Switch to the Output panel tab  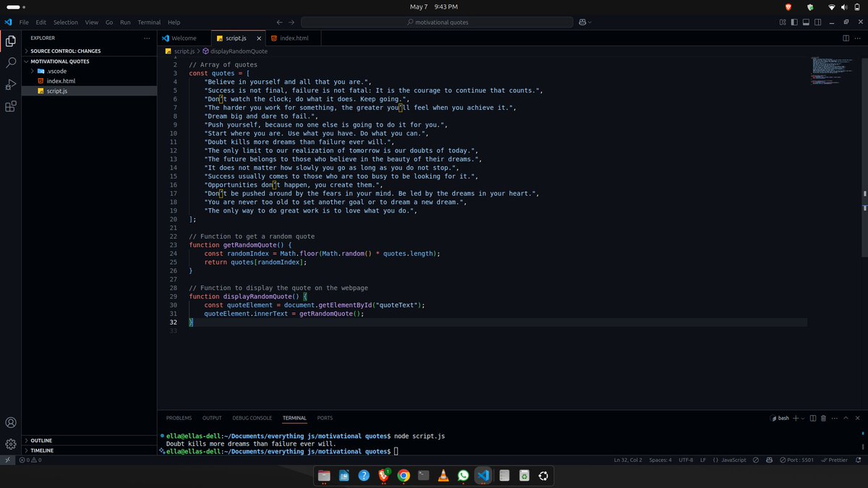pos(212,418)
